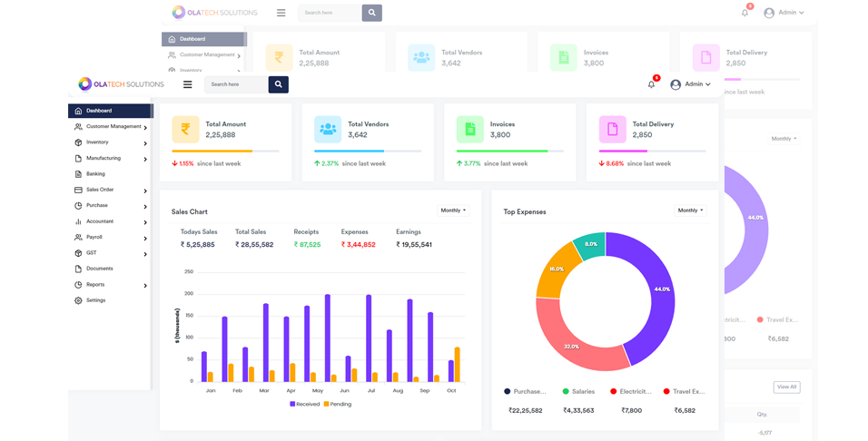Toggle the Received series in chart legend
Image resolution: width=868 pixels, height=441 pixels.
tap(305, 404)
